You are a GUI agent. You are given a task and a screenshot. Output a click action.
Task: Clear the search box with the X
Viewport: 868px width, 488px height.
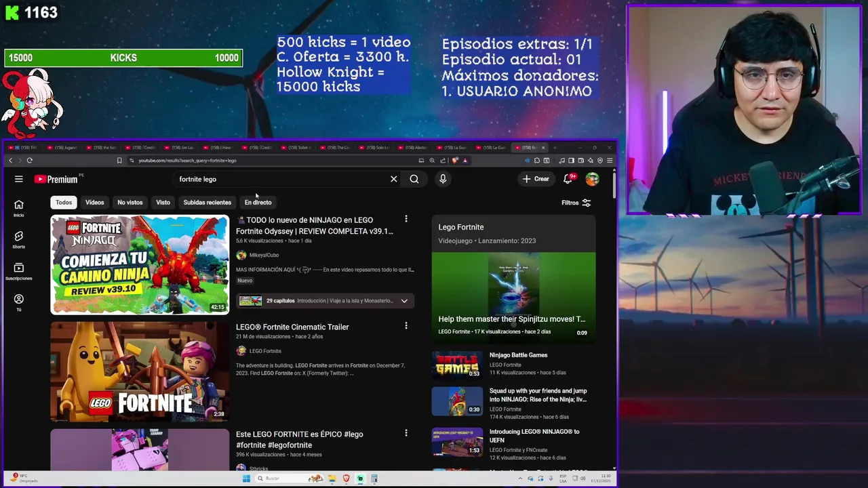(393, 179)
